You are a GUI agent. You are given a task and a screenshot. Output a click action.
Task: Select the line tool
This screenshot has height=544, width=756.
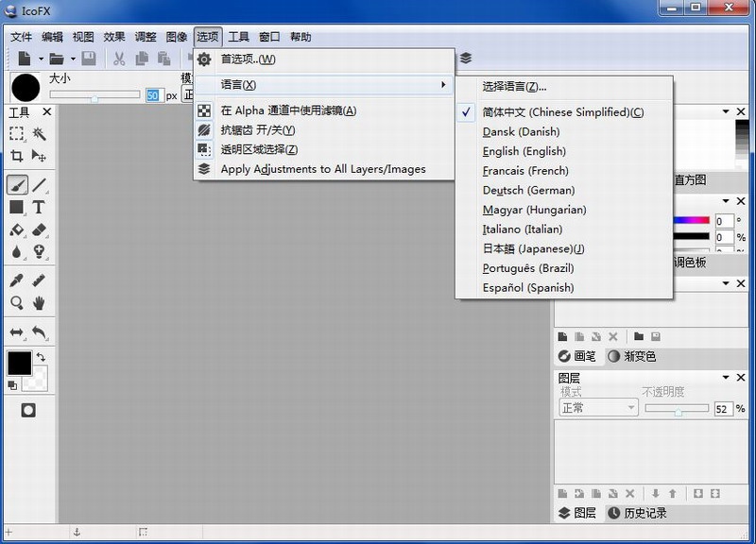click(40, 185)
